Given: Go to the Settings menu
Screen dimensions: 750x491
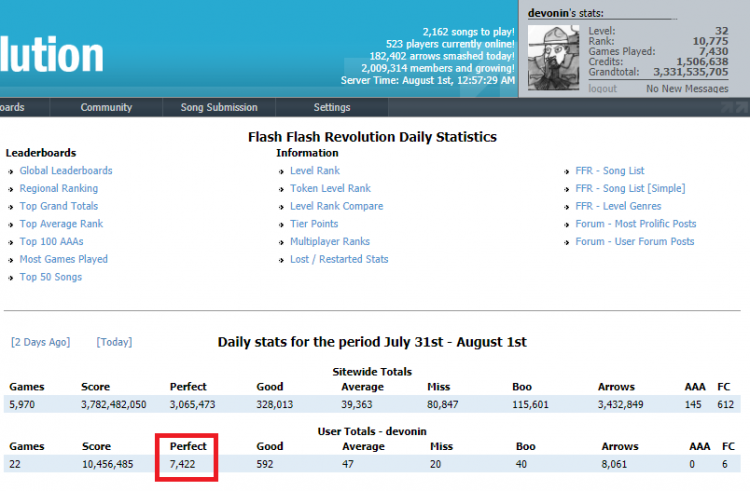Looking at the screenshot, I should [332, 108].
